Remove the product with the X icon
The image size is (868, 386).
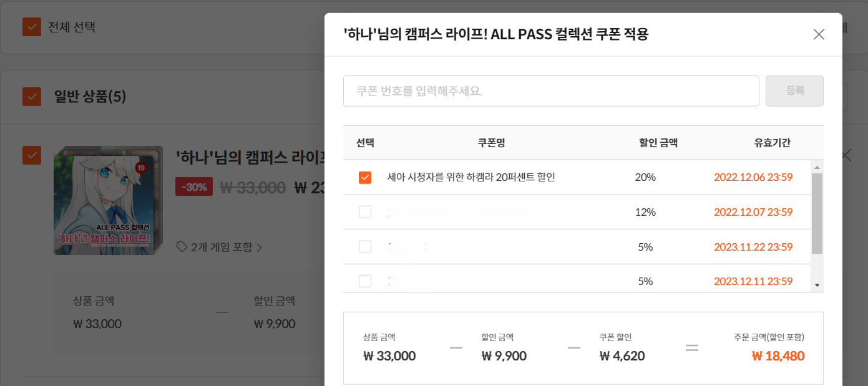pos(846,155)
